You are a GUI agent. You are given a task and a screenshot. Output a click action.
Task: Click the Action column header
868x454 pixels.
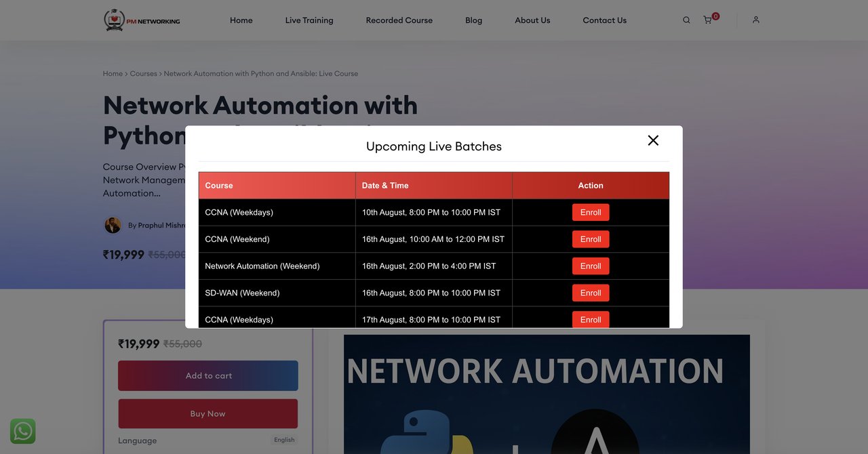point(591,186)
